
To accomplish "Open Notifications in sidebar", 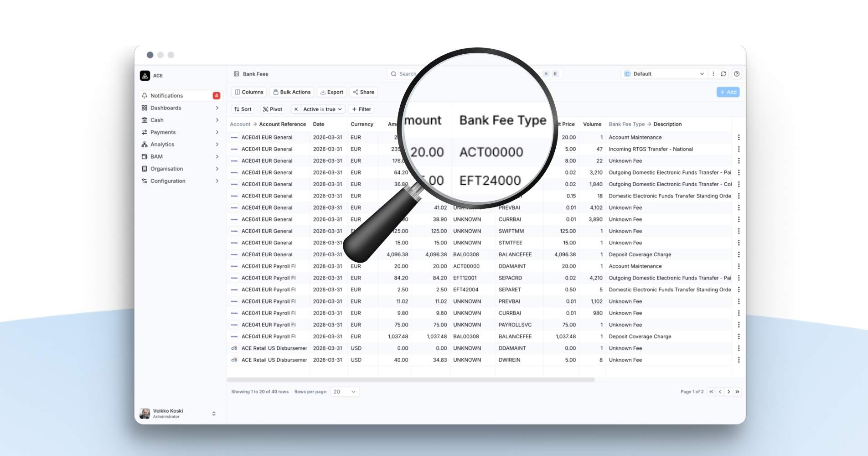I will click(x=181, y=96).
